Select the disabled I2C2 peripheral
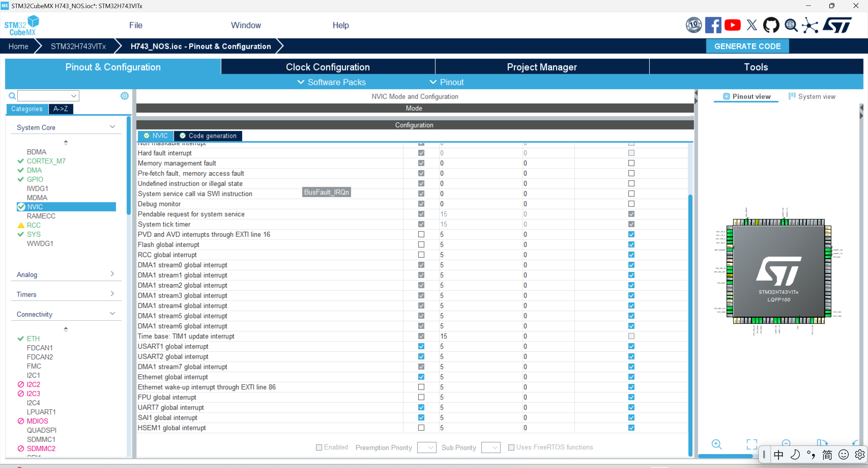Viewport: 868px width, 468px height. coord(33,384)
